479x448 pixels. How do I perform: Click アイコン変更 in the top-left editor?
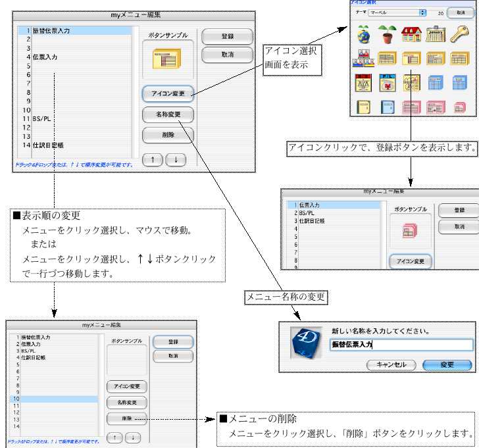pyautogui.click(x=168, y=93)
